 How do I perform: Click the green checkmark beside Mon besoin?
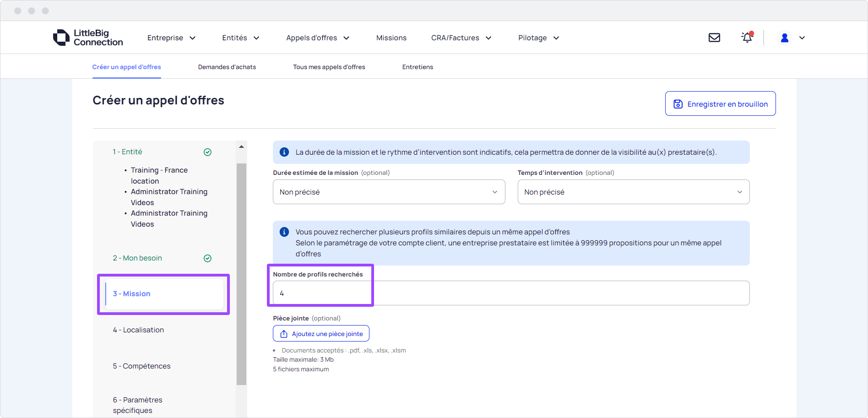[x=207, y=258]
